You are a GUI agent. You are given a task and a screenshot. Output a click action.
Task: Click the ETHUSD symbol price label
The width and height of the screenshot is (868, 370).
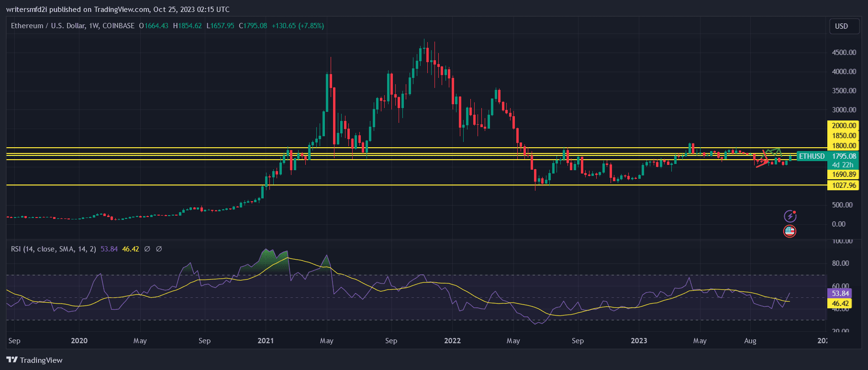812,156
